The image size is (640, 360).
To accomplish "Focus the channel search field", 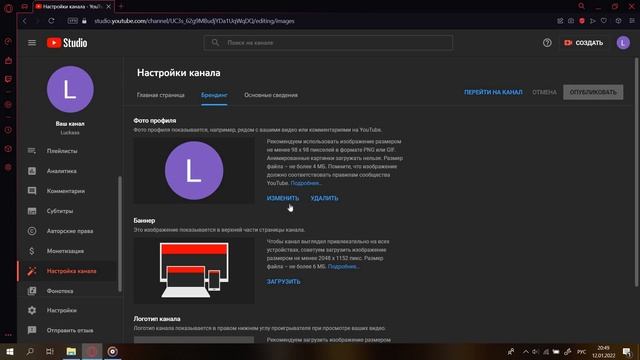I will 328,43.
